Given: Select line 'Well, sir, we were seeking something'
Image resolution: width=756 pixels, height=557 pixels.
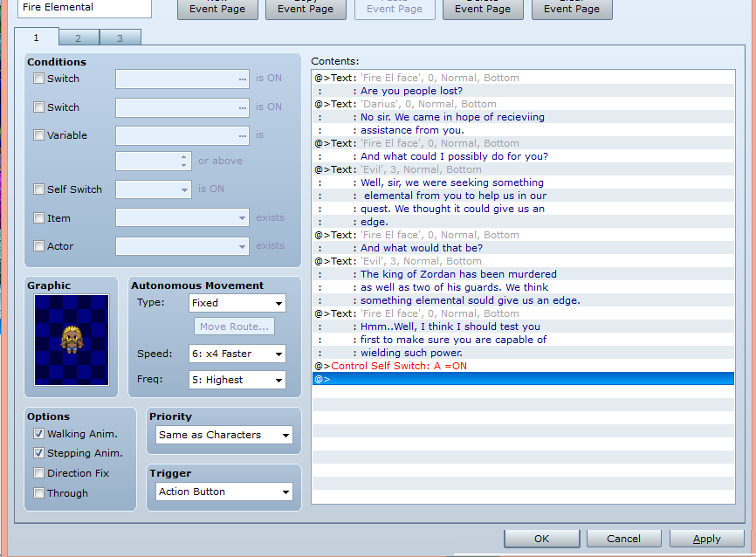Looking at the screenshot, I should [523, 182].
